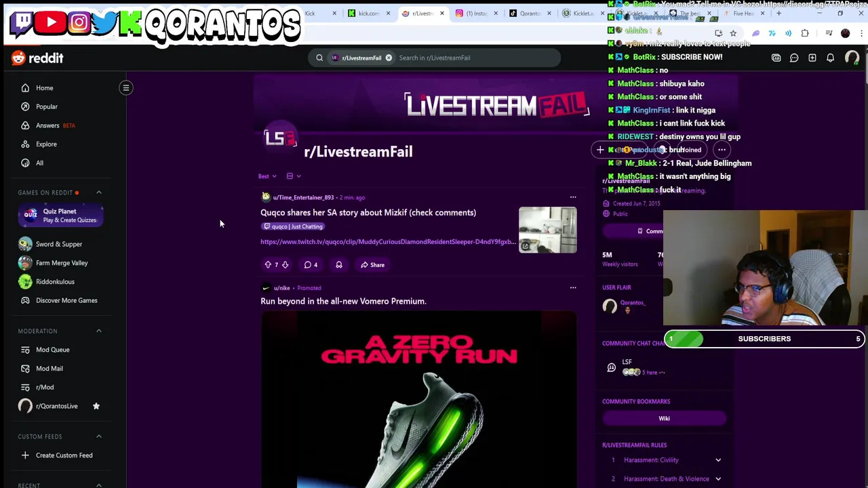Click the advertise icon in Reddit header
The height and width of the screenshot is (488, 868).
pyautogui.click(x=776, y=58)
